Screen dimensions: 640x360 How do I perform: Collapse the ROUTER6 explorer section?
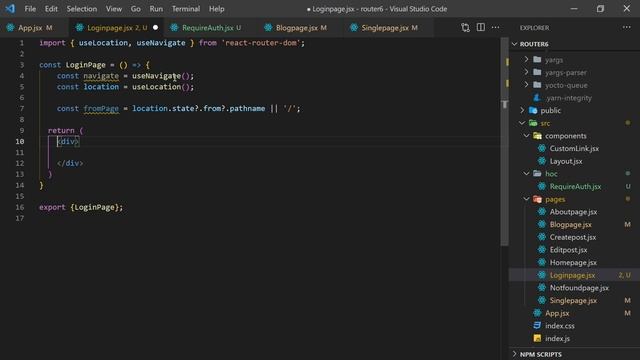coord(574,44)
